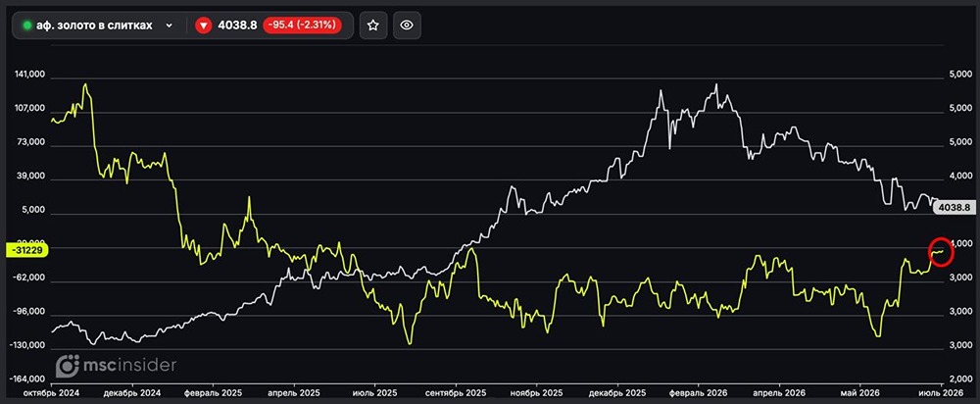The width and height of the screenshot is (980, 404).
Task: Toggle the eye visibility icon
Action: [407, 25]
